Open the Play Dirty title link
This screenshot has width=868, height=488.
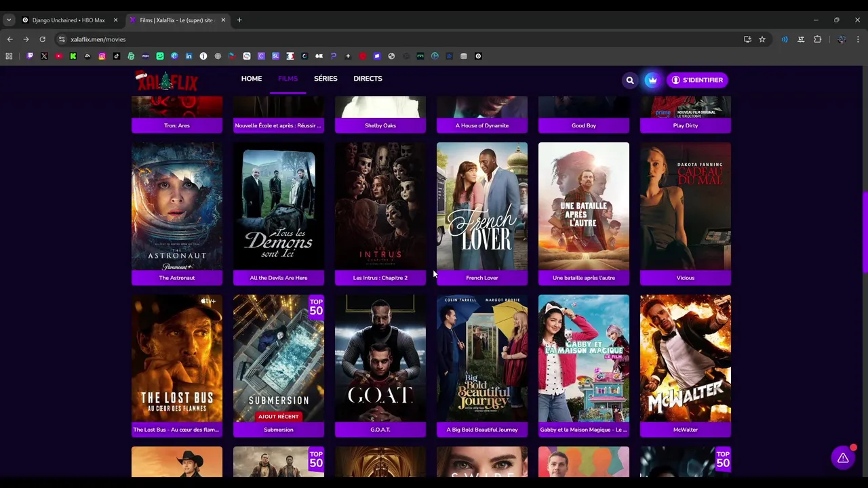click(x=686, y=125)
